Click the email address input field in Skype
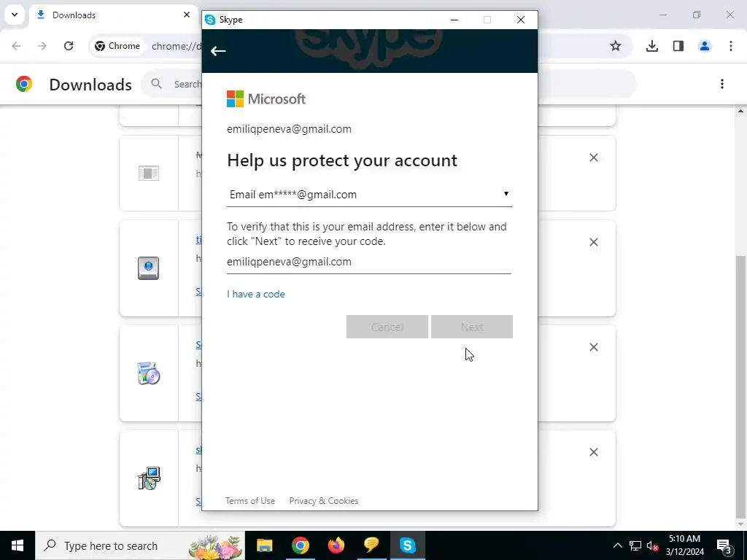 click(x=368, y=262)
